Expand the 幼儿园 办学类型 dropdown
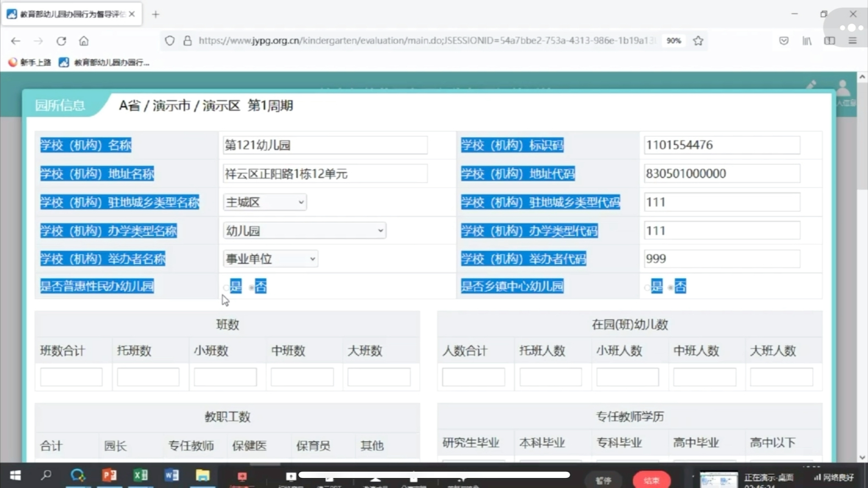This screenshot has height=488, width=868. [305, 231]
